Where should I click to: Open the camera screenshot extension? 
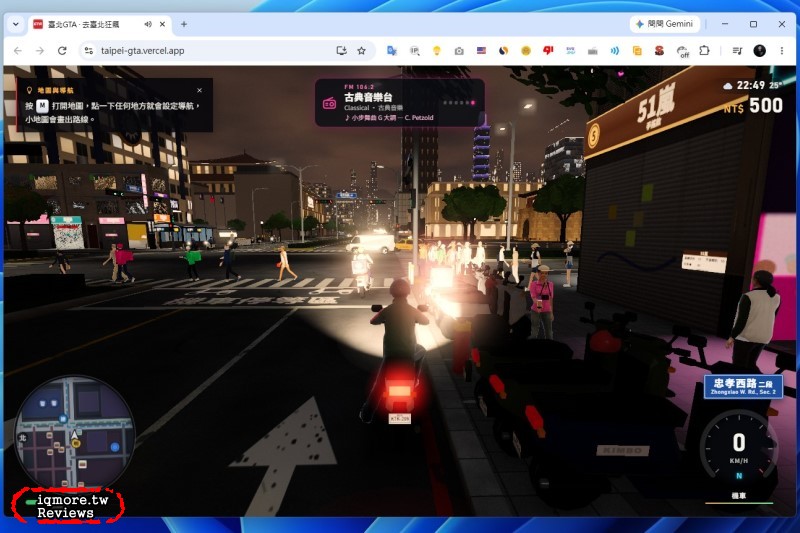[459, 51]
